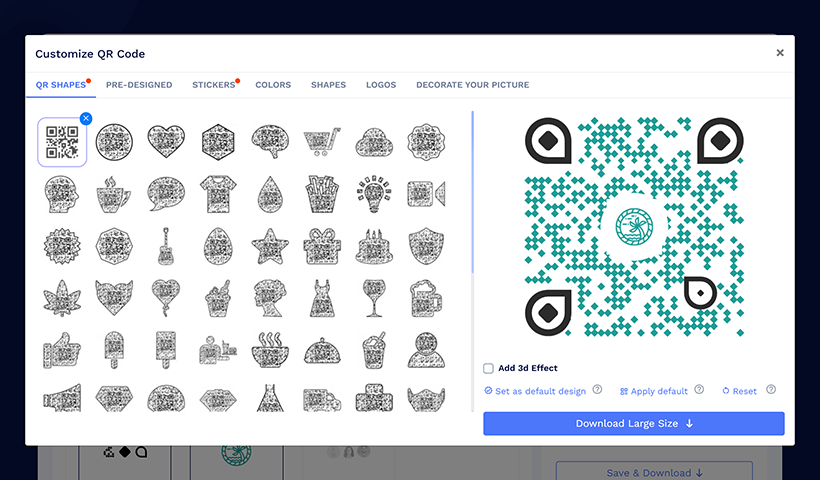820x480 pixels.
Task: Choose the beer mug QR shape
Action: tap(426, 298)
